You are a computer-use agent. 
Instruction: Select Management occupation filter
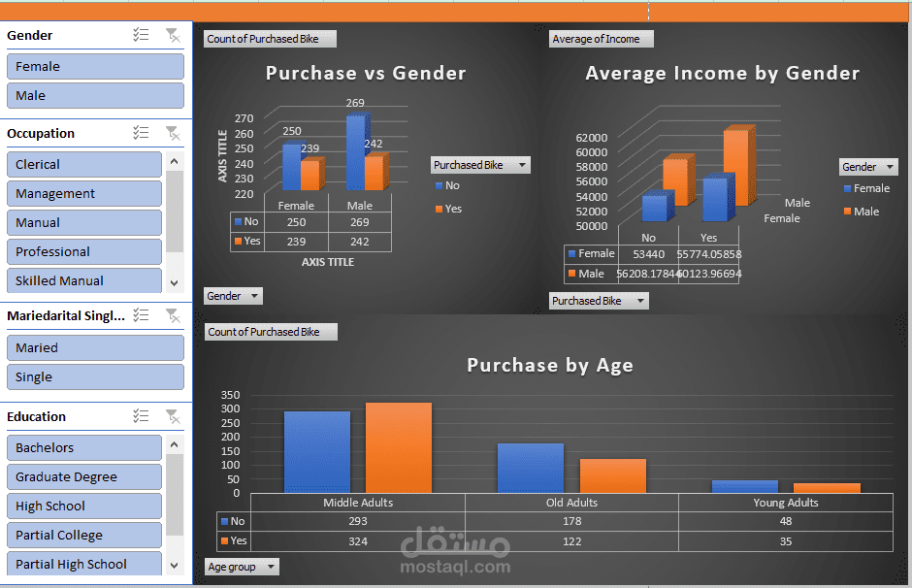[x=84, y=193]
